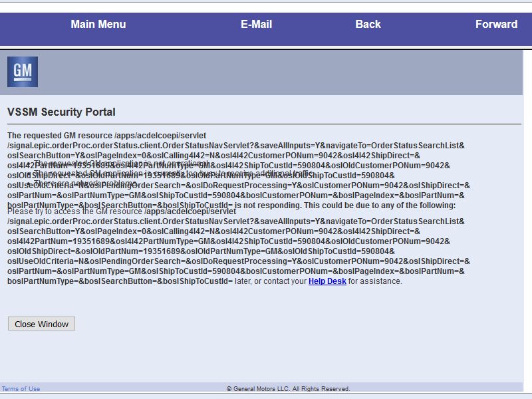Open the Terms of Use link

coord(21,389)
